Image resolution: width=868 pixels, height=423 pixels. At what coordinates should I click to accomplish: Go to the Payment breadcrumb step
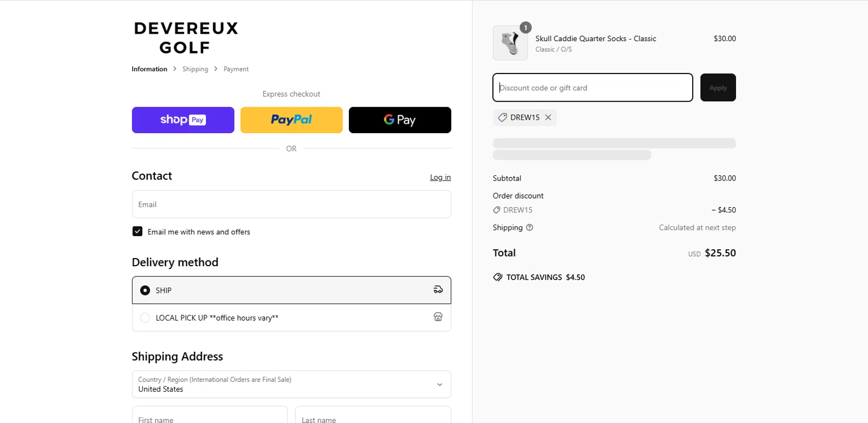[x=236, y=69]
